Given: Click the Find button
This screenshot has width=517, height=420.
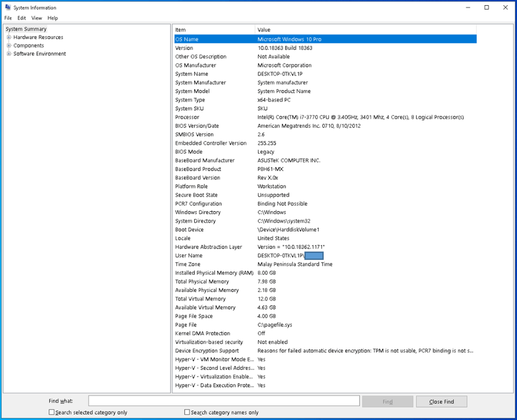Looking at the screenshot, I should [x=388, y=402].
